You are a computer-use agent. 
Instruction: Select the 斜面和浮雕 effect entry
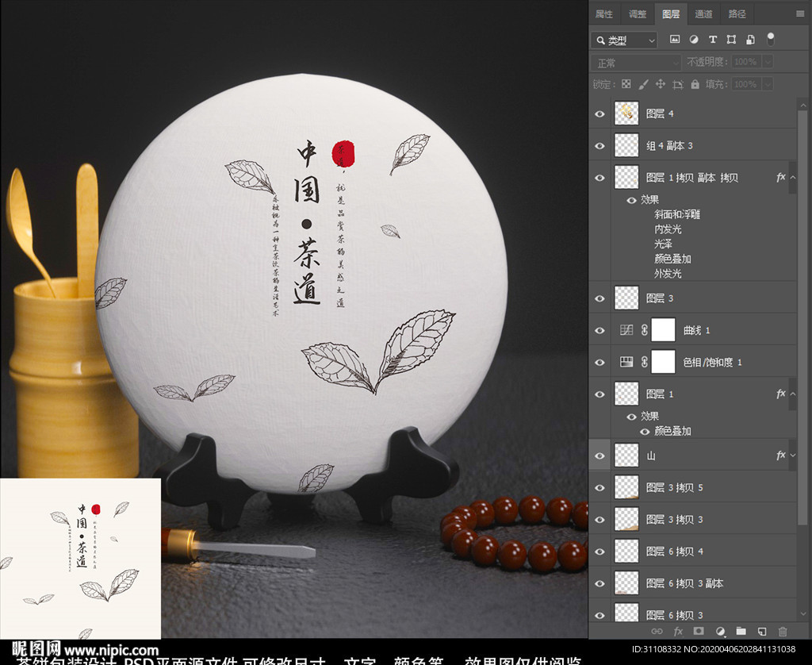677,214
